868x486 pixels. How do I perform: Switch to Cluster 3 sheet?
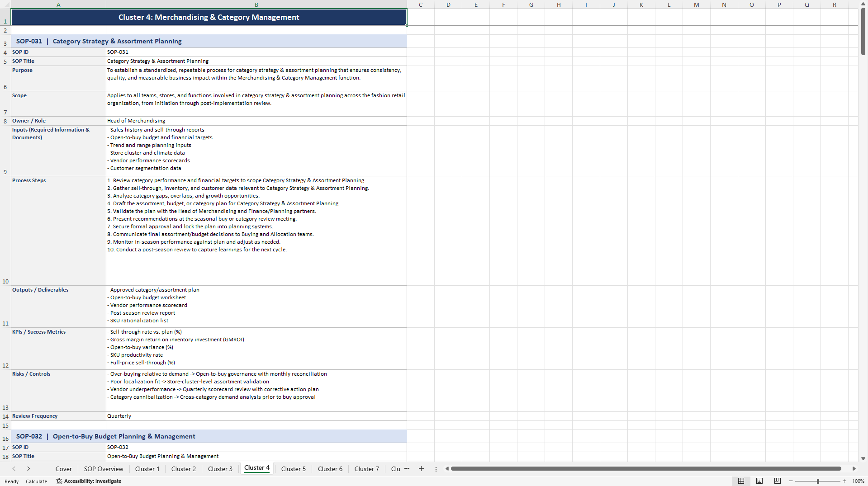click(x=220, y=469)
